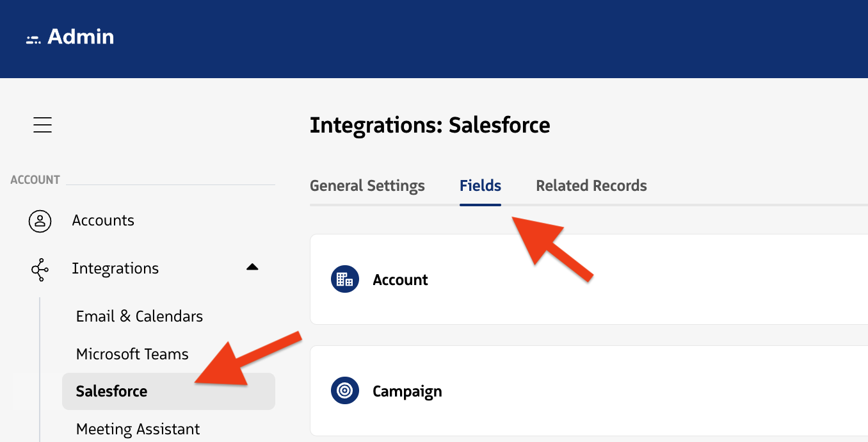Screen dimensions: 868x442
Task: Select Salesforce in the sidebar
Action: 111,391
